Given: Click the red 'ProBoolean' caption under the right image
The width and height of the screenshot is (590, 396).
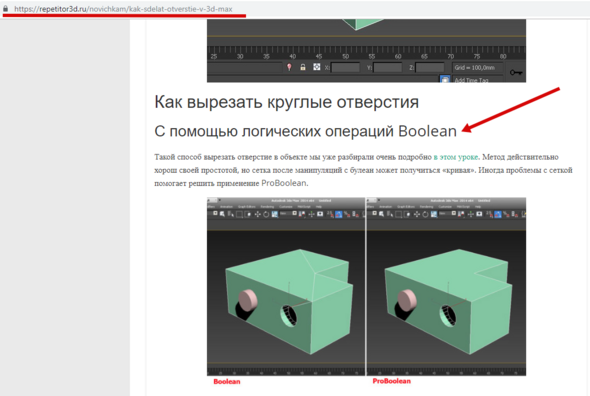Looking at the screenshot, I should [x=391, y=381].
